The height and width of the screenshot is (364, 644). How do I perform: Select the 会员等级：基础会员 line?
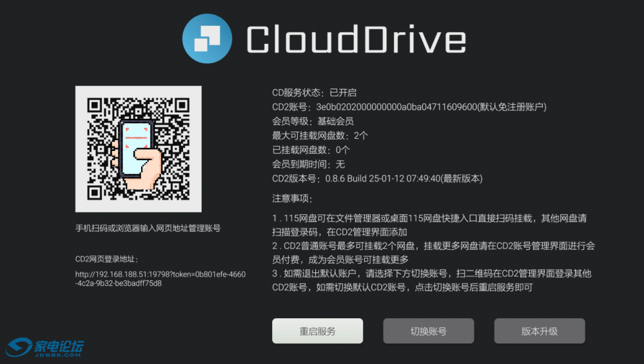tap(313, 121)
